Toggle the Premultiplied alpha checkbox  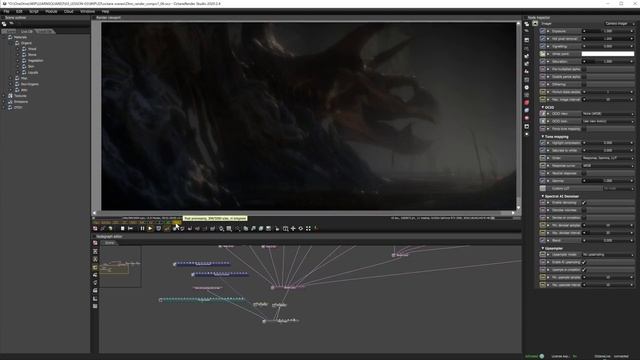pos(584,69)
